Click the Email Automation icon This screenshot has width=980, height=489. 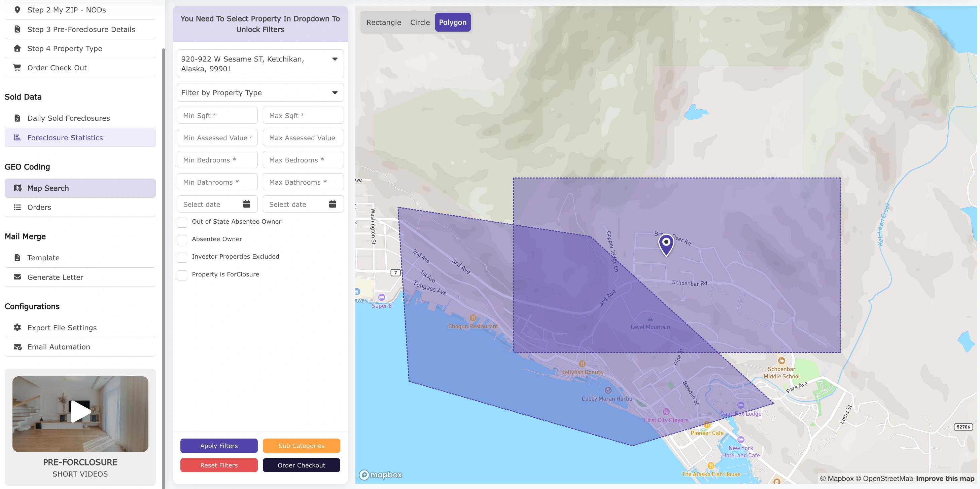coord(17,347)
